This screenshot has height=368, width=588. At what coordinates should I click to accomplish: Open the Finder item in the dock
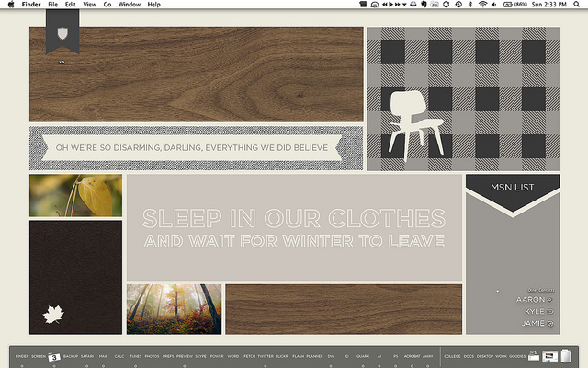(22, 356)
